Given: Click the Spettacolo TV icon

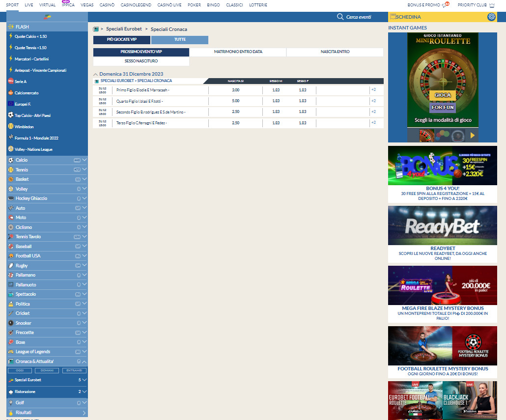Looking at the screenshot, I should [x=11, y=294].
